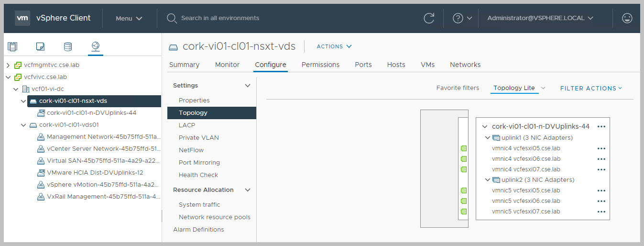Open the help question-mark menu
644x246 pixels.
462,18
